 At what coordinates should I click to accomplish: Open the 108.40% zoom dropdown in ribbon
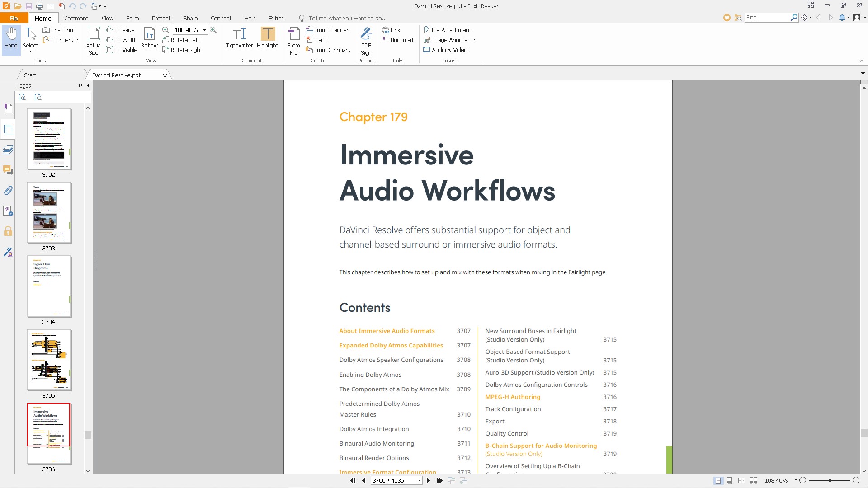[204, 30]
